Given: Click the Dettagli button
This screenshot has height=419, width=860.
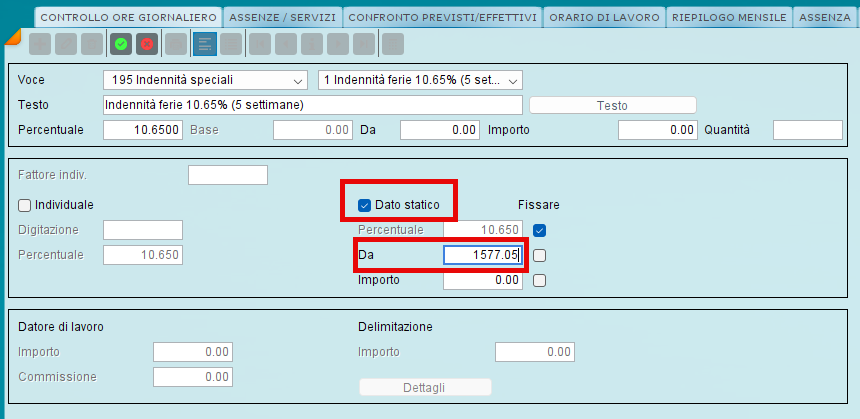Looking at the screenshot, I should point(425,388).
